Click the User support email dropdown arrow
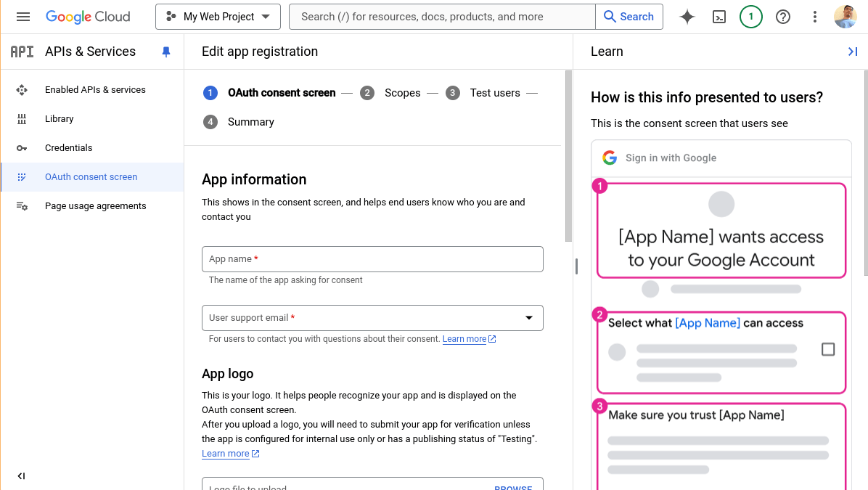This screenshot has height=490, width=868. pos(529,318)
